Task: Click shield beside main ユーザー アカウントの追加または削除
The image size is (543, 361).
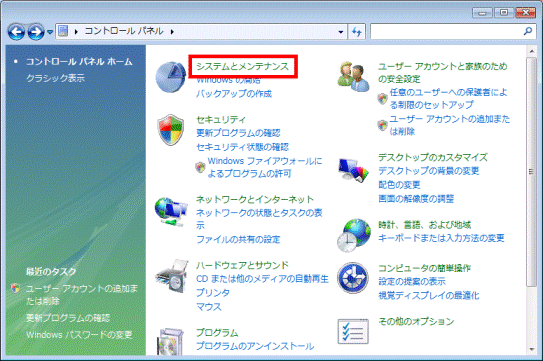Action: 382,125
